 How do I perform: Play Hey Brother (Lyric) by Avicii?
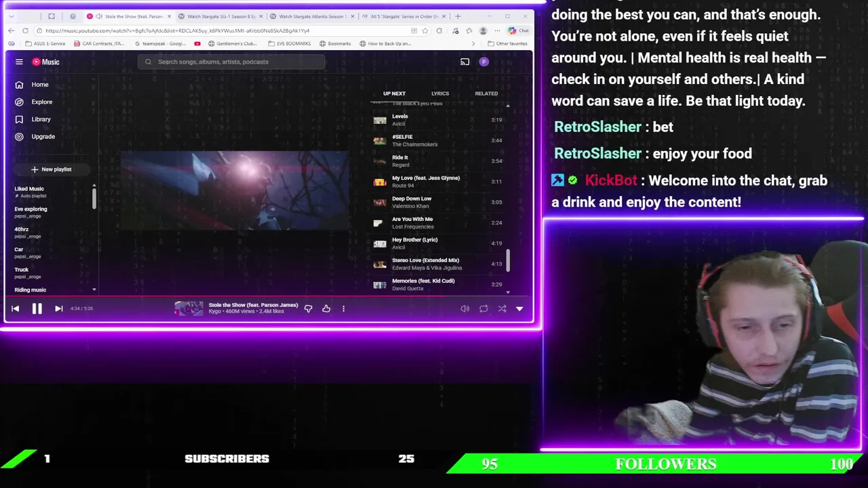coord(439,243)
